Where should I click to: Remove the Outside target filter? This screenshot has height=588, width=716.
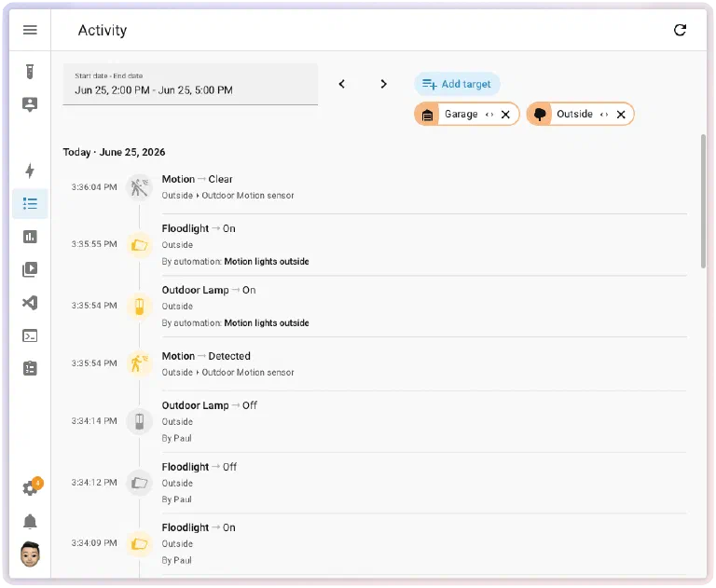point(621,115)
